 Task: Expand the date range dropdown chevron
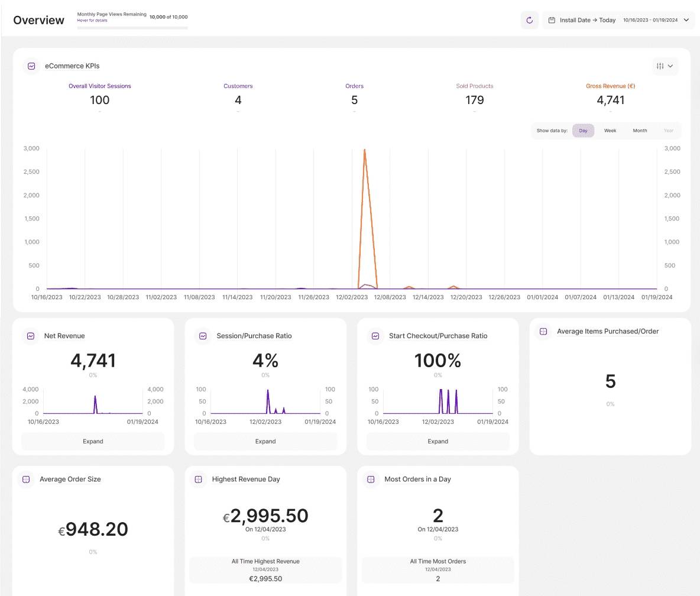tap(685, 20)
